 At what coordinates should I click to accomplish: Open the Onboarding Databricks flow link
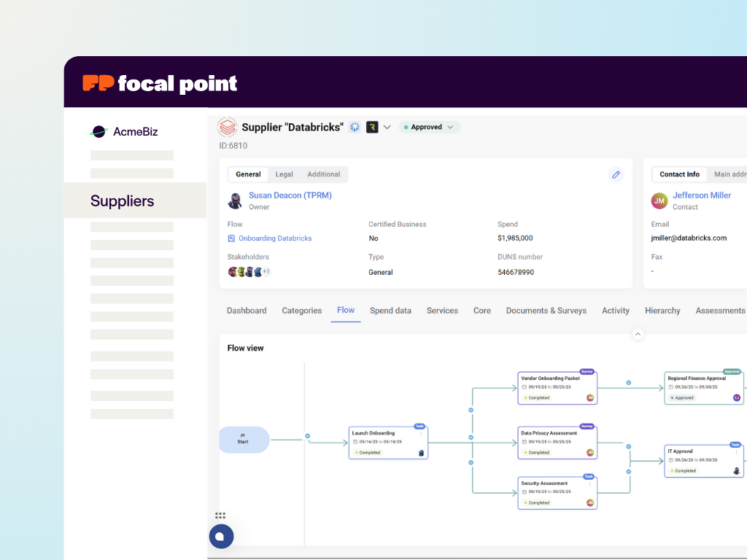(275, 238)
